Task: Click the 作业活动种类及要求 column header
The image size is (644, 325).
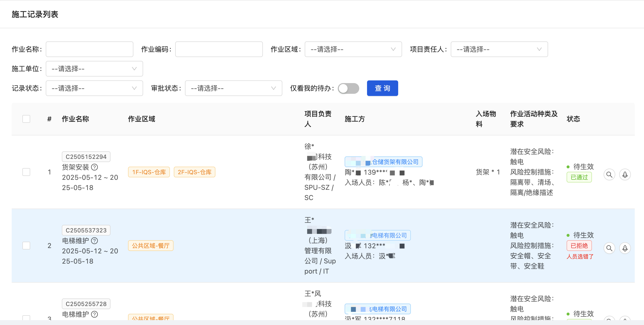Action: coord(534,119)
